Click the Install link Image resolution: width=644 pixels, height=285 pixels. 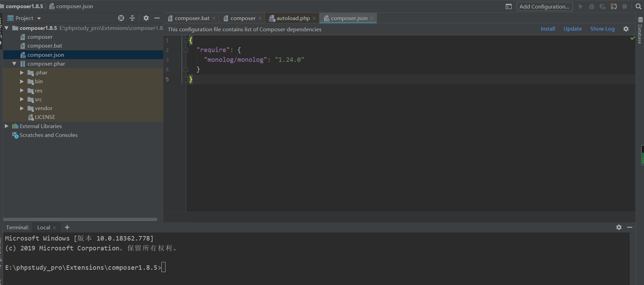click(548, 29)
